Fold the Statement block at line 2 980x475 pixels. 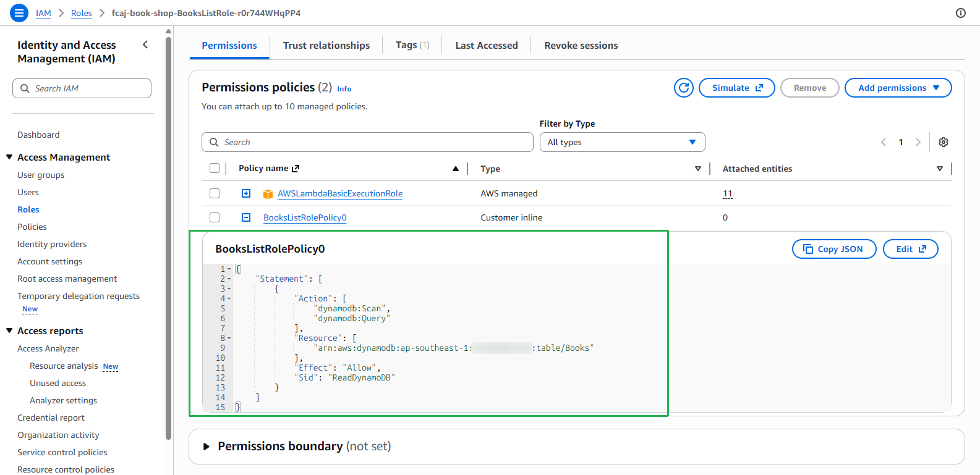click(x=229, y=279)
